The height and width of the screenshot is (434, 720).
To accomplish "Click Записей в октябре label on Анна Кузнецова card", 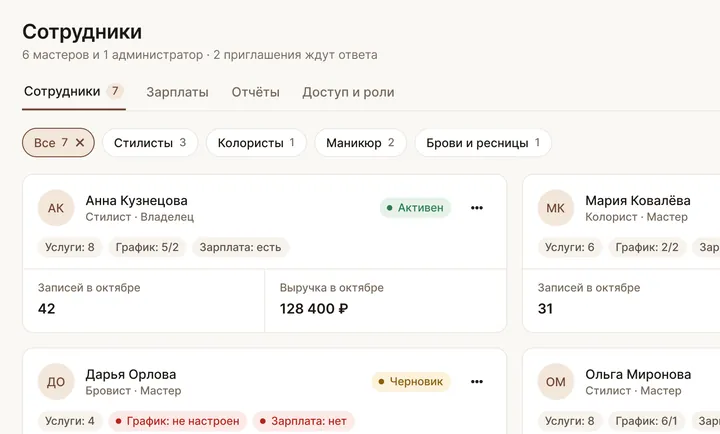I will [89, 288].
